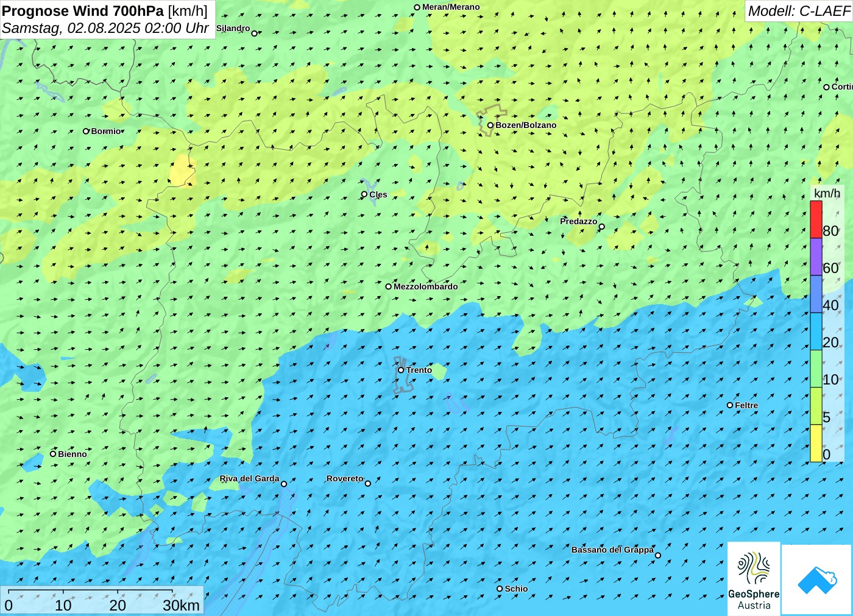Click the 'Silandro' map label
The width and height of the screenshot is (853, 616).
[233, 28]
